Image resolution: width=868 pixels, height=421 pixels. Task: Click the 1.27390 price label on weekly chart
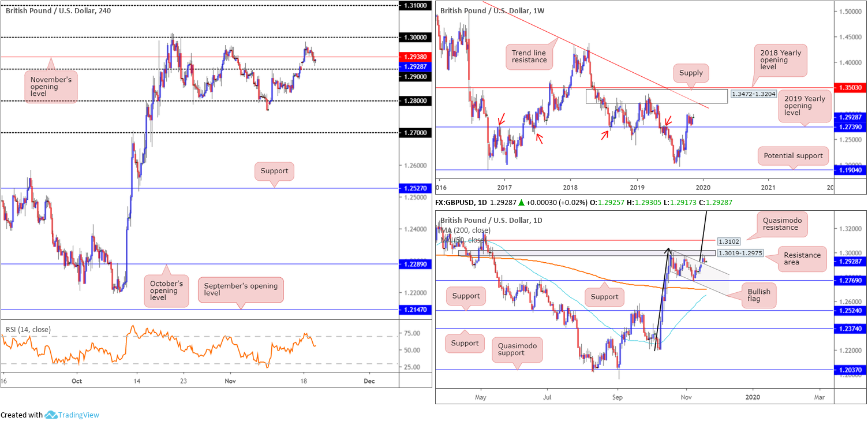click(x=850, y=127)
